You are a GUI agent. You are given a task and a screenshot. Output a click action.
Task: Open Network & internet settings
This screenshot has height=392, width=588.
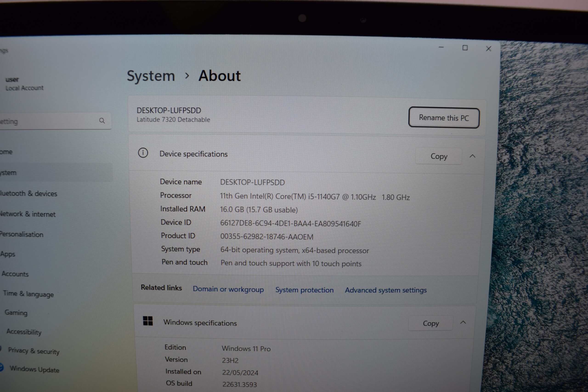28,214
